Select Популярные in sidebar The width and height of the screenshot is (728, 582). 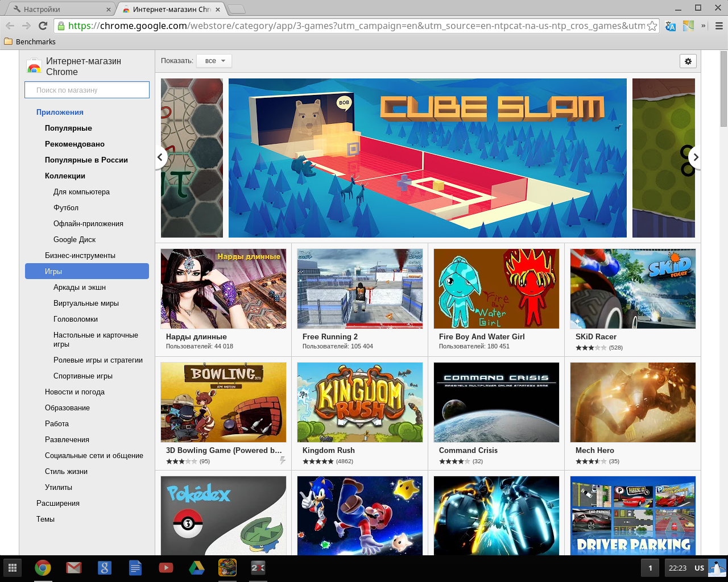[x=68, y=128]
